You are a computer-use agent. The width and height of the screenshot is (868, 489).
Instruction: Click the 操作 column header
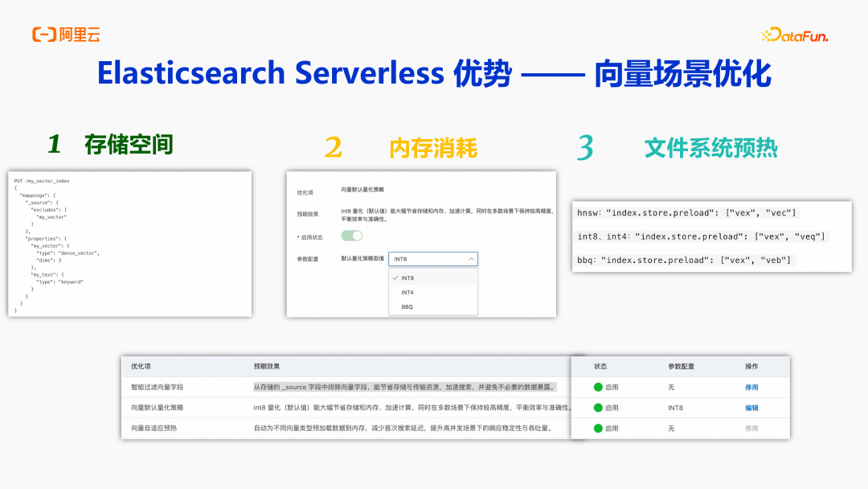[x=751, y=367]
